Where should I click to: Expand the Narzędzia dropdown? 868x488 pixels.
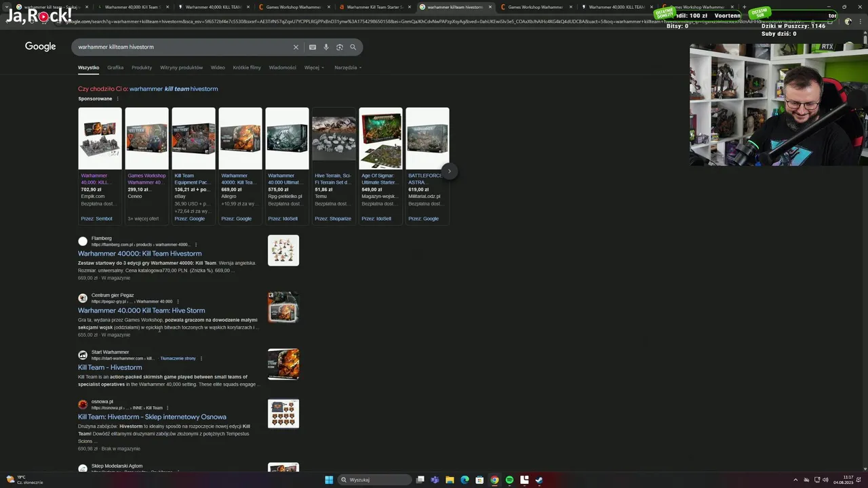click(348, 68)
